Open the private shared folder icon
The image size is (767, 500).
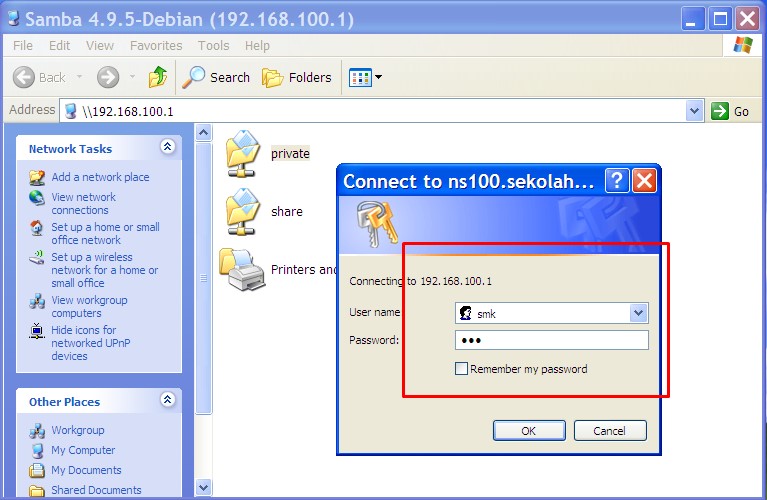pyautogui.click(x=243, y=153)
